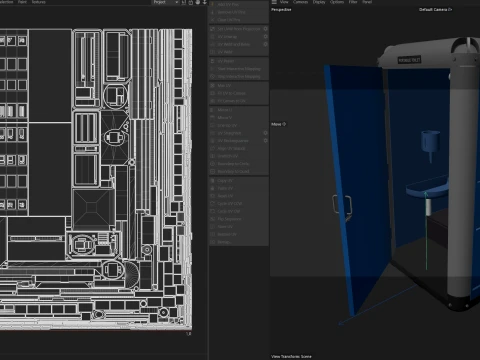Apply Boundary to Circle
This screenshot has height=360, width=480.
click(239, 164)
